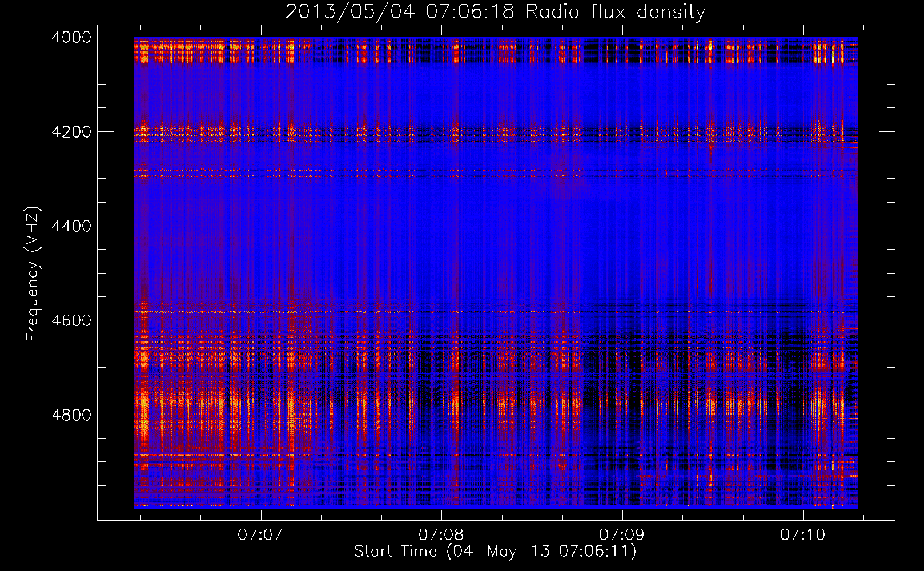Viewport: 924px width, 571px height.
Task: Click the plot title "2013/05/04 07:06:18 Radio flux density"
Action: 495,11
